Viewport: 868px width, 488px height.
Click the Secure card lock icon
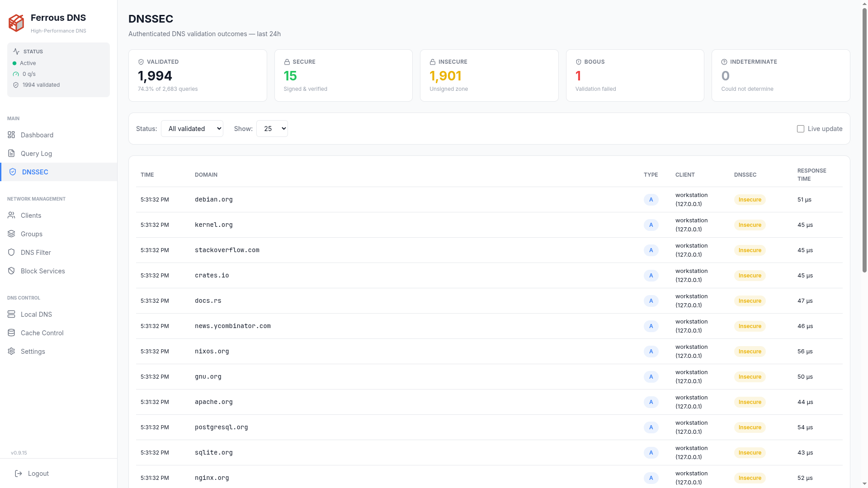click(287, 62)
